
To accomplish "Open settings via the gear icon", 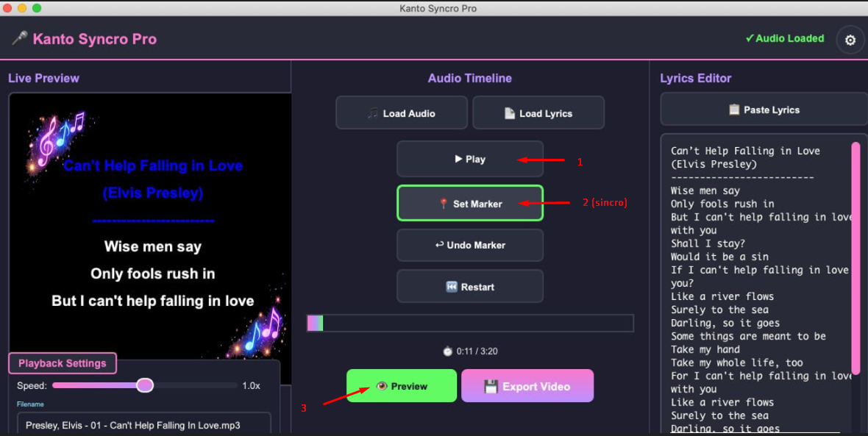I will click(850, 40).
